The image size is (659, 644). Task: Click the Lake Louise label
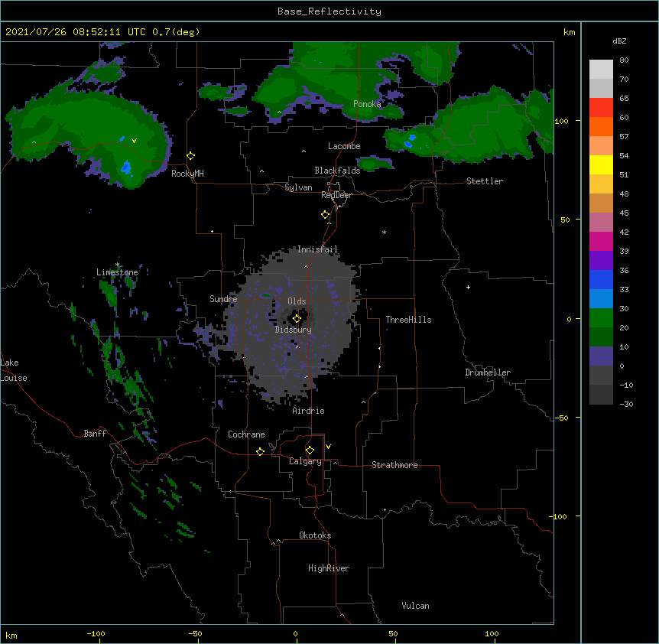pyautogui.click(x=14, y=370)
